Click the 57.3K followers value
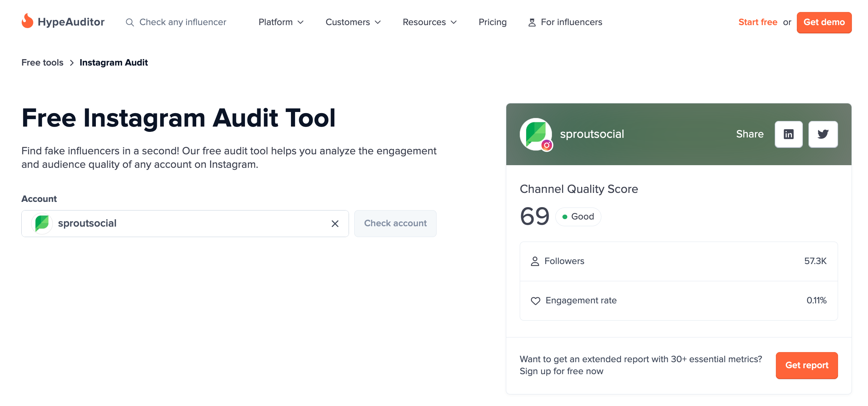The image size is (868, 406). click(x=815, y=261)
